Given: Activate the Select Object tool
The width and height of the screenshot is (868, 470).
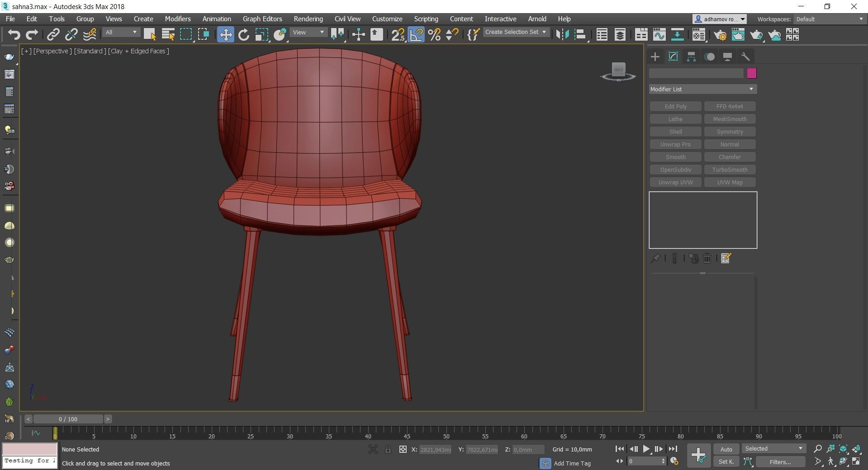Looking at the screenshot, I should point(150,34).
